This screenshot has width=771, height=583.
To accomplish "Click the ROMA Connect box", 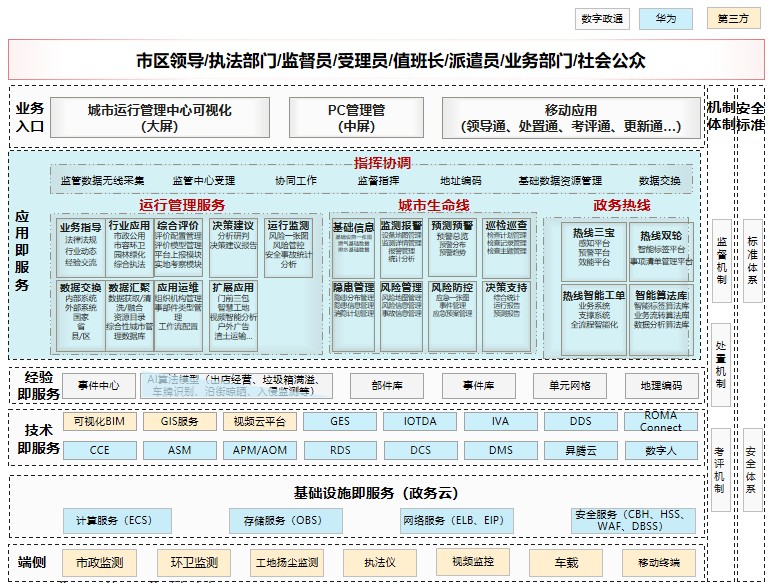I will coord(661,422).
